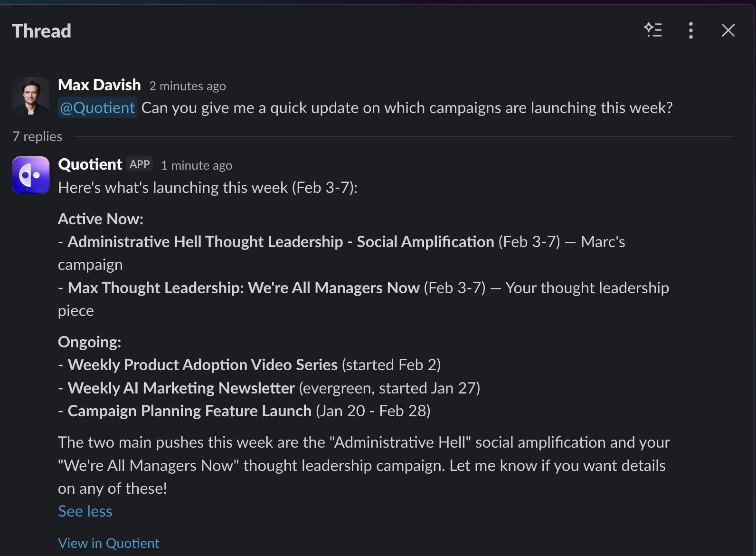Open the View in Quotient link
This screenshot has height=556, width=756.
pos(109,543)
